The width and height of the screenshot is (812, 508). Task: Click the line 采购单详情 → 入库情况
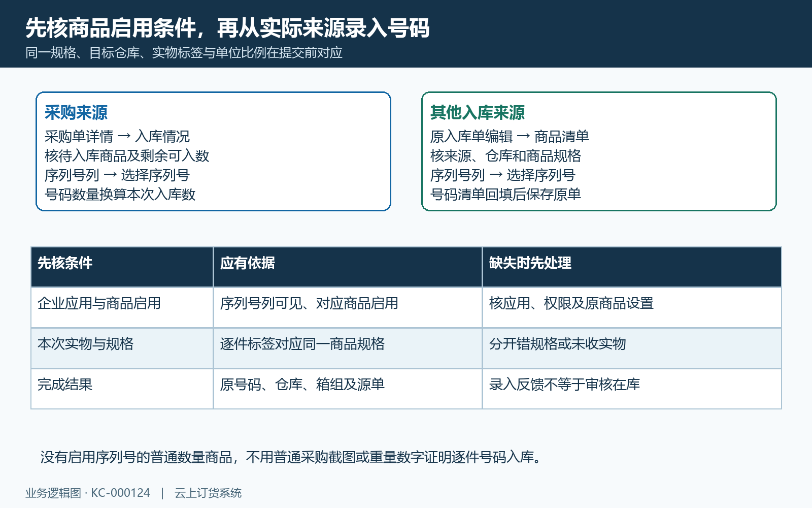pyautogui.click(x=117, y=136)
